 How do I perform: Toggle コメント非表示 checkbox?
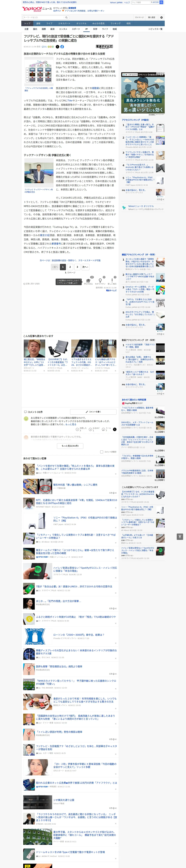click(102, 452)
